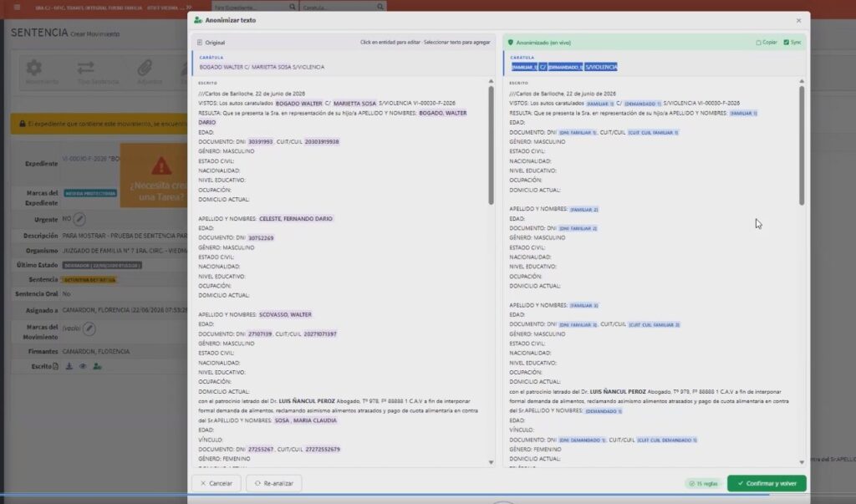Click entity SOSA, MARIA CLAUDIA
This screenshot has width=856, height=504.
(x=306, y=420)
